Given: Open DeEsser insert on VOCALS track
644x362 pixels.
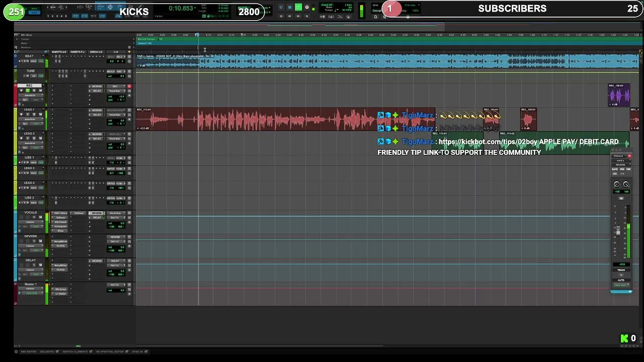Looking at the screenshot, I should click(x=60, y=218).
